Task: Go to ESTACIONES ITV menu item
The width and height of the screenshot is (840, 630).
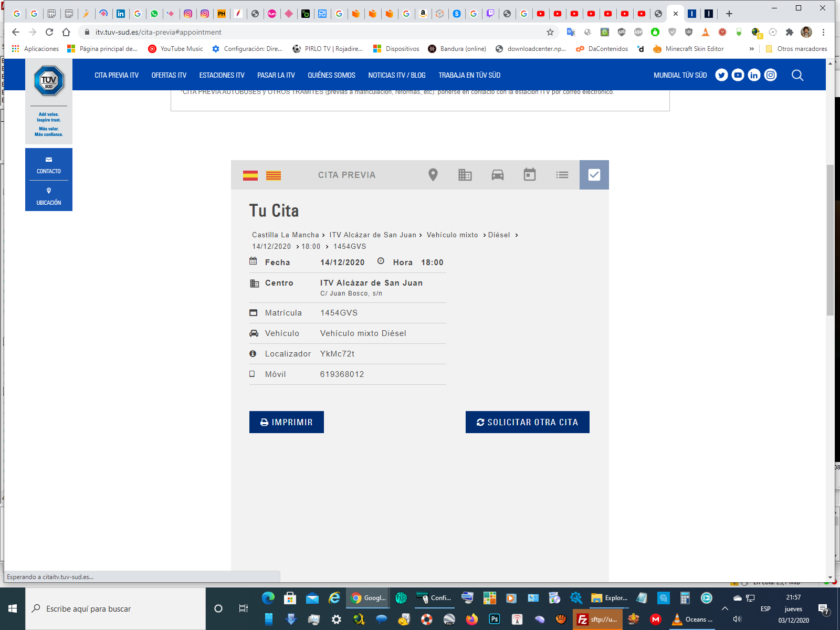Action: pyautogui.click(x=222, y=75)
